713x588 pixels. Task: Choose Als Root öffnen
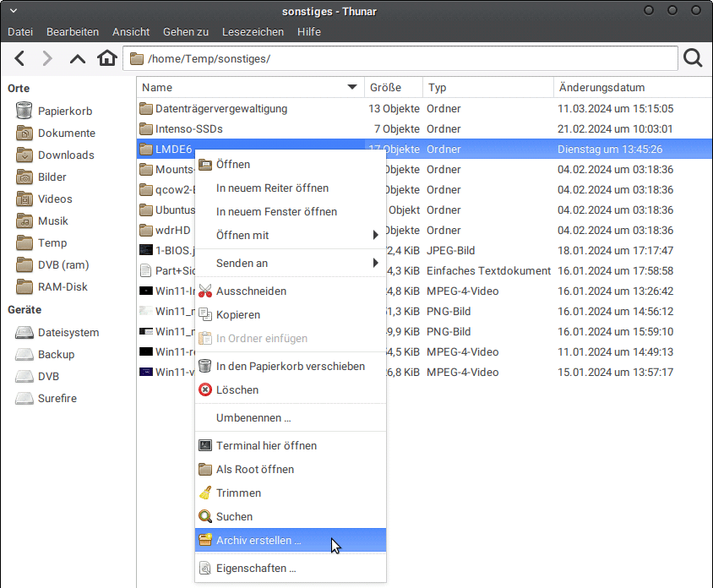point(290,470)
